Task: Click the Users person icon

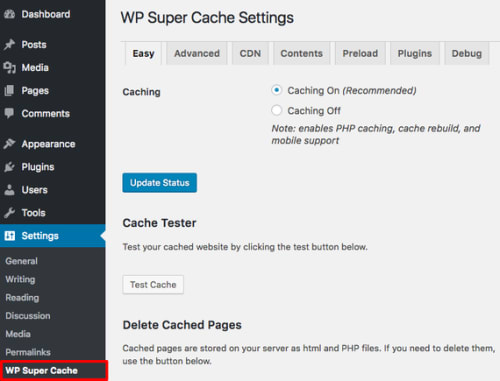Action: click(9, 190)
